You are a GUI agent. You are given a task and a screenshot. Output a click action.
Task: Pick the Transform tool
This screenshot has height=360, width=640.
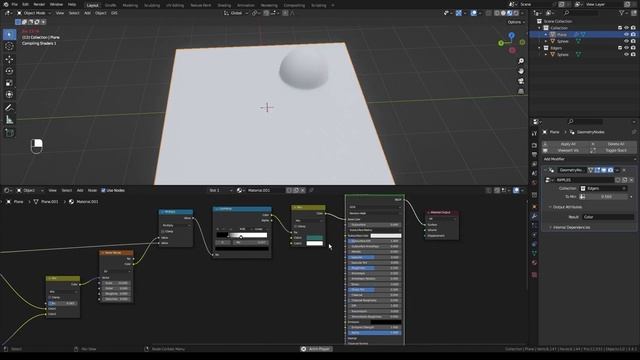click(x=9, y=95)
